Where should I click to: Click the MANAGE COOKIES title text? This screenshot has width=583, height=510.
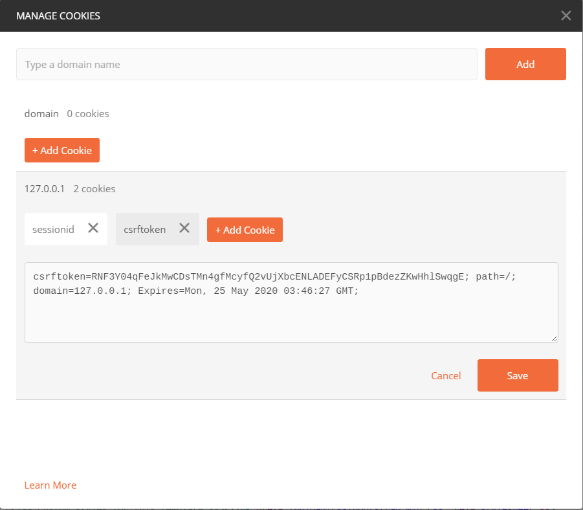(58, 16)
